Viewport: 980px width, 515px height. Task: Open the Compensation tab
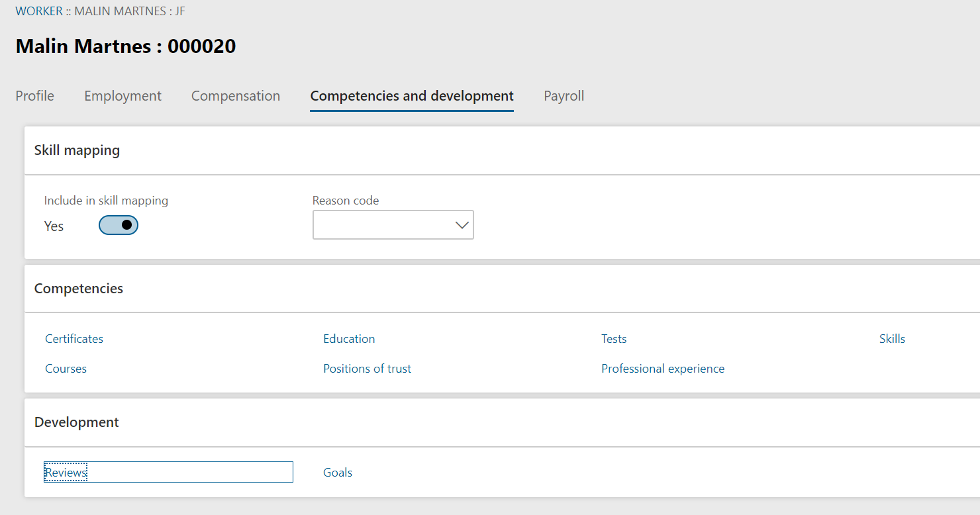click(236, 95)
